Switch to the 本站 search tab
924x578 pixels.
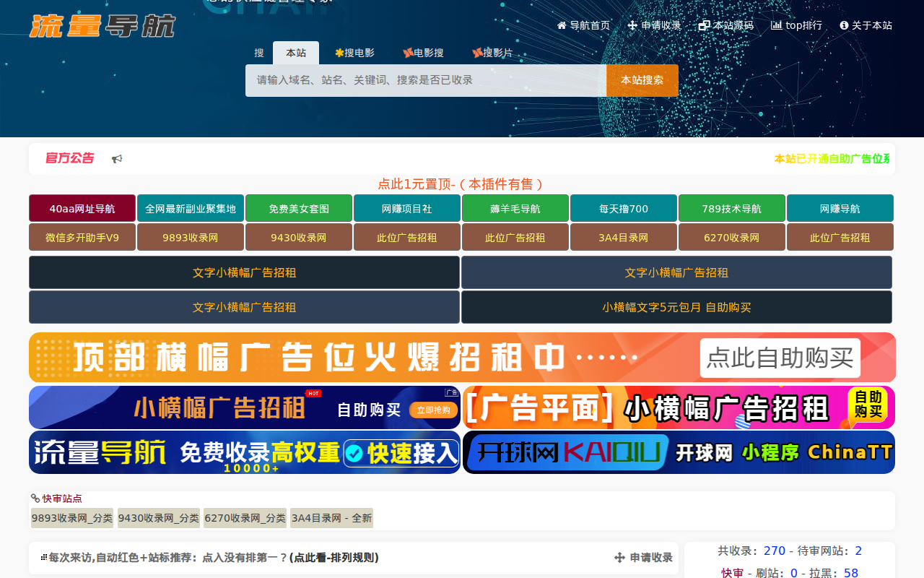pos(296,52)
